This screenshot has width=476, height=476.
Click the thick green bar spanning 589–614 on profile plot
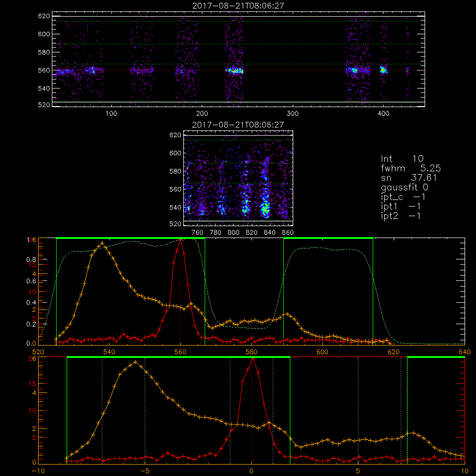(x=328, y=238)
